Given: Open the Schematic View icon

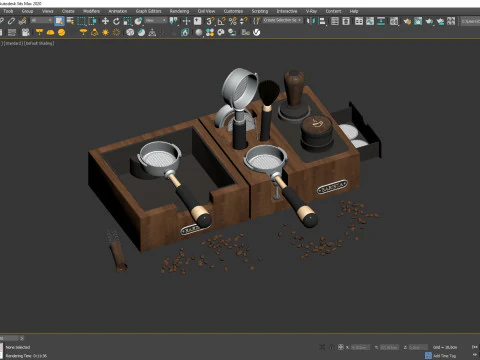Looking at the screenshot, I should click(381, 21).
